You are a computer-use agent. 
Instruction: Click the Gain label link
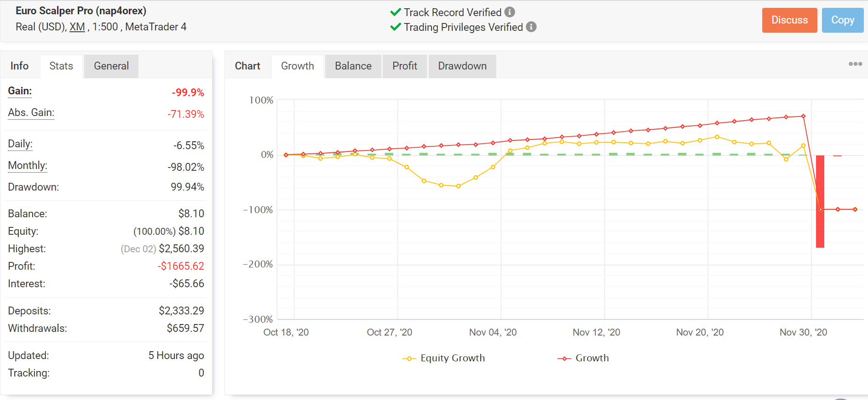[x=20, y=91]
